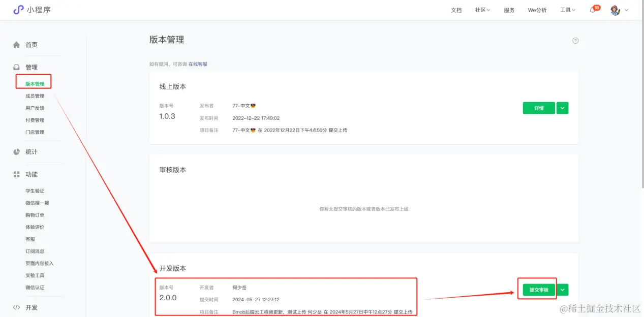
Task: Open 实验工具 in sidebar
Action: pos(35,275)
